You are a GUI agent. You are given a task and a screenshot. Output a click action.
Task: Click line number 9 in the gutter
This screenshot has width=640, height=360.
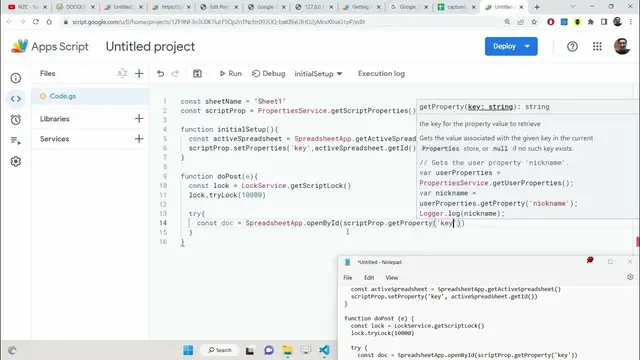[x=165, y=176]
